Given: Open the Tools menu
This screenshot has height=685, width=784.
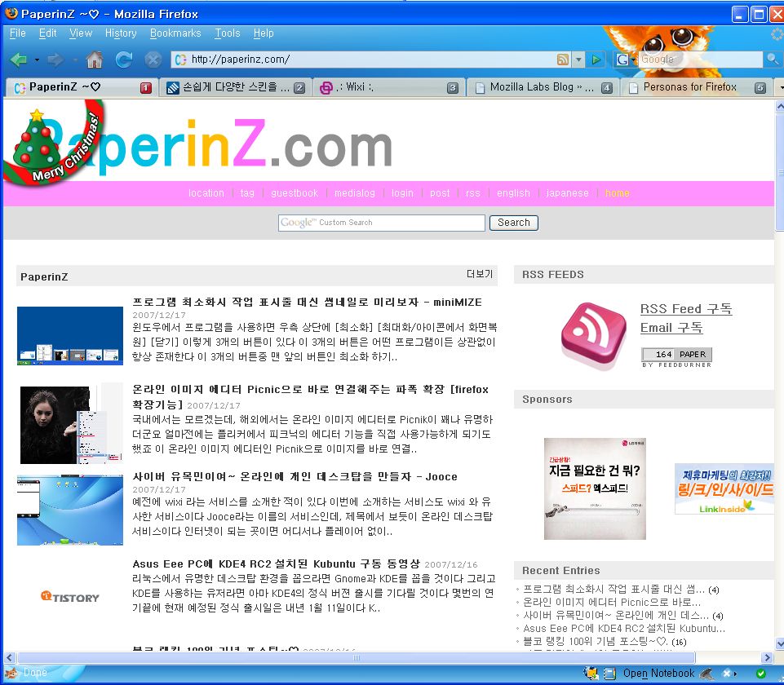Looking at the screenshot, I should click(x=228, y=33).
